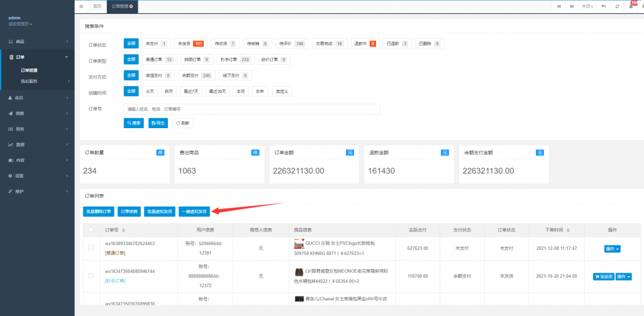
Task: Close the 订单管理 tab with x icon
Action: [131, 6]
